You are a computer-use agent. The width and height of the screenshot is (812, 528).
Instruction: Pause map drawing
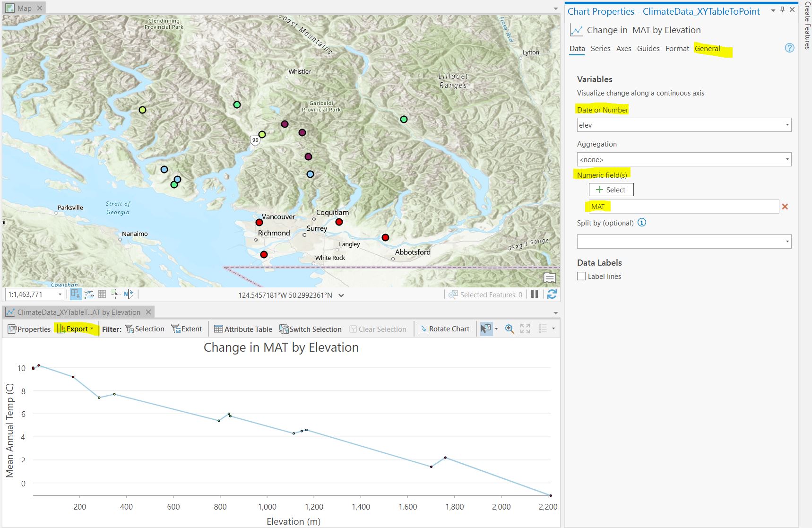click(535, 294)
